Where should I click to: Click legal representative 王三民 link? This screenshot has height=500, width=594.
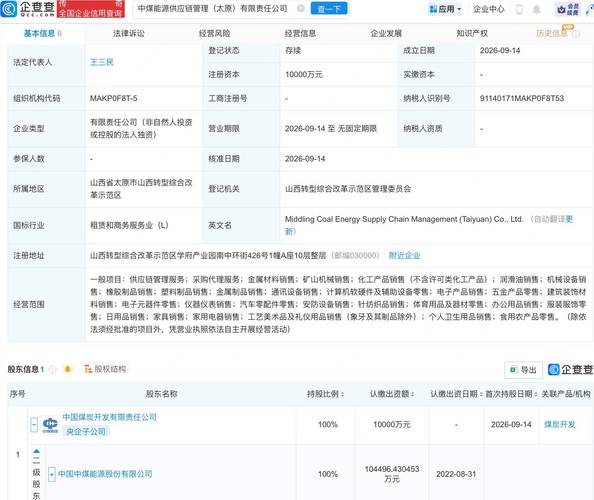102,62
